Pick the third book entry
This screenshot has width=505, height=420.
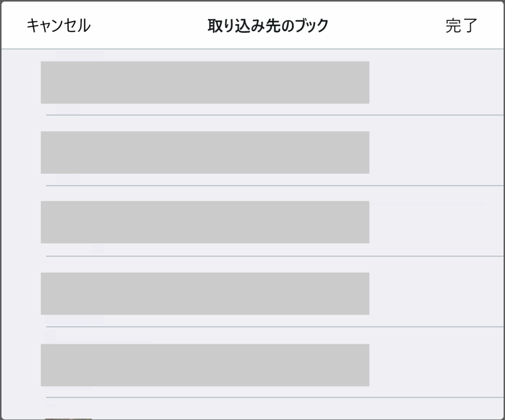pos(205,222)
